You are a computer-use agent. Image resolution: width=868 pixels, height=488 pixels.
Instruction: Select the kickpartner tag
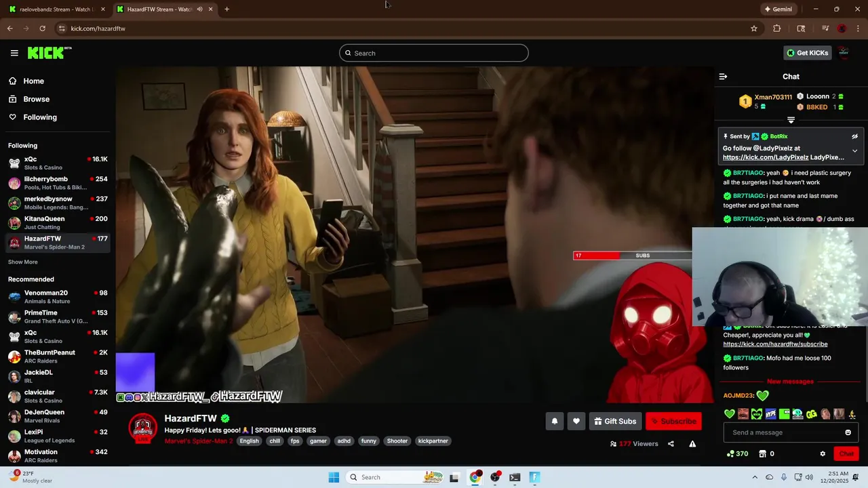tap(433, 441)
